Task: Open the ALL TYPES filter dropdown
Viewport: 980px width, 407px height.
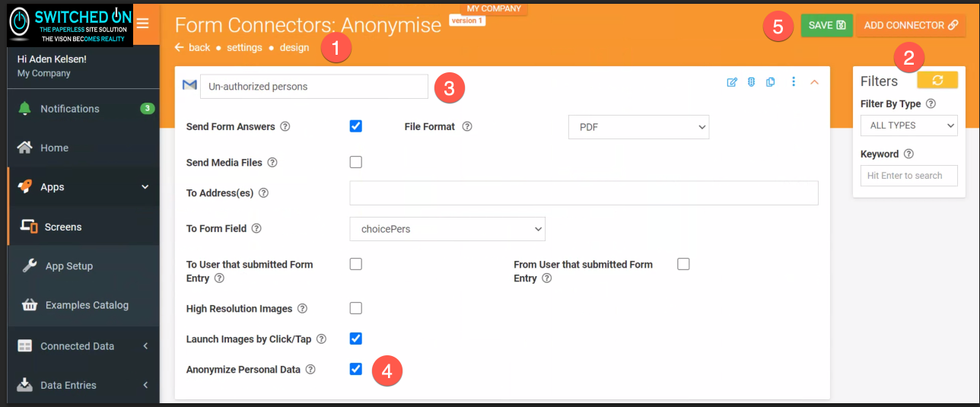Action: (909, 126)
